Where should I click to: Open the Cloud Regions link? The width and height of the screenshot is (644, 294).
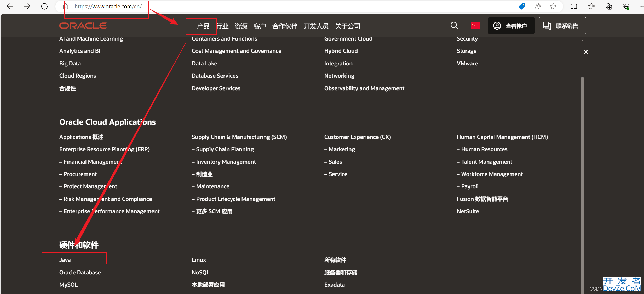pyautogui.click(x=78, y=76)
